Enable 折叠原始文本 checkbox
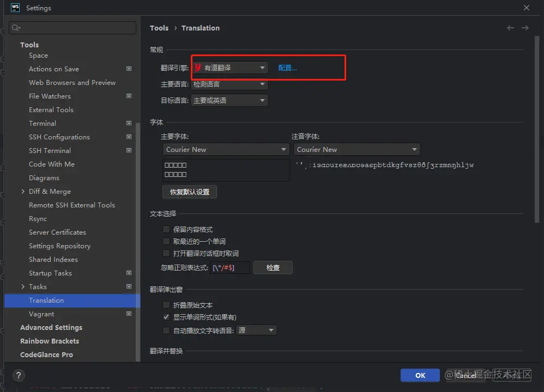Viewport: 544px width, 392px height. point(166,305)
